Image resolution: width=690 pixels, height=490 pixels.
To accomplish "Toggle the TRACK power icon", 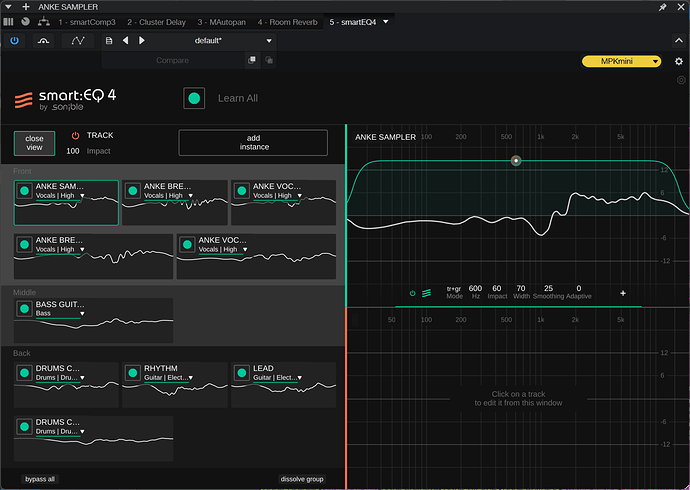I will tap(75, 135).
